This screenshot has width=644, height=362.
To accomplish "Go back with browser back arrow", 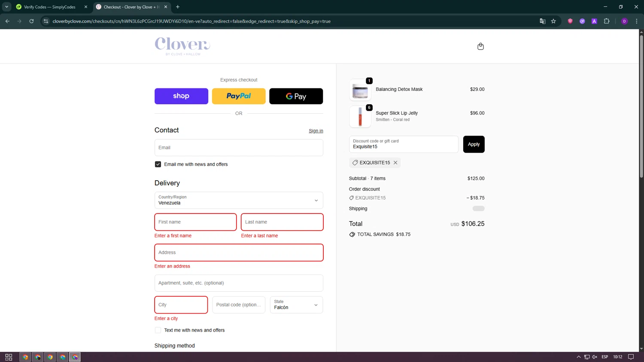I will (7, 21).
